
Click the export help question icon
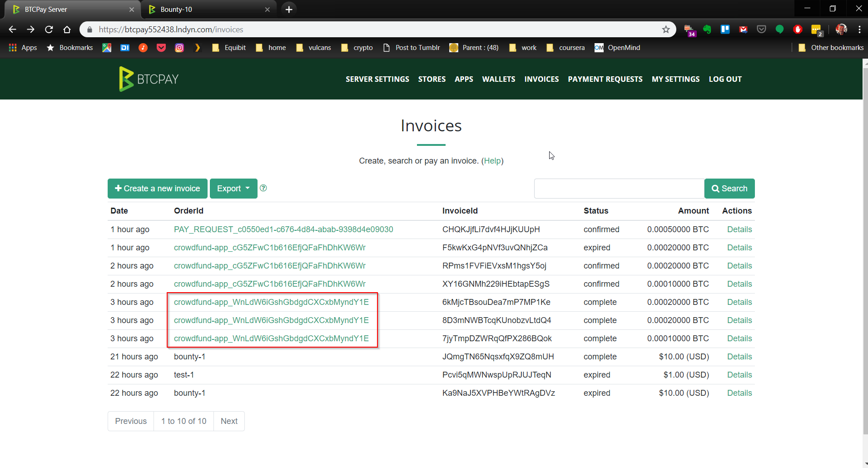point(263,188)
